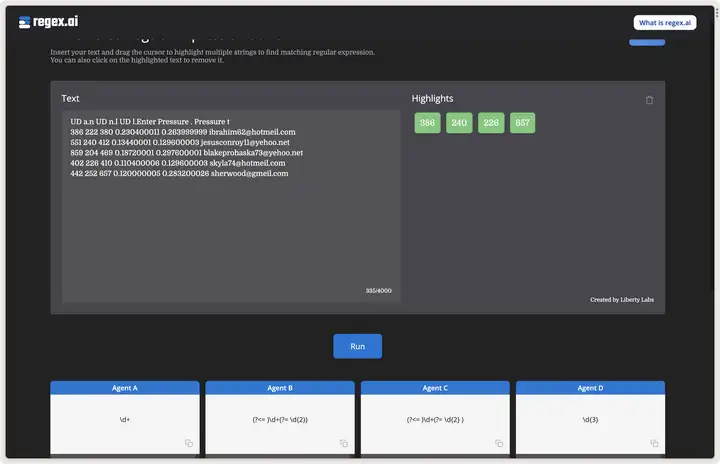
Task: Select the Agent D header
Action: [590, 388]
